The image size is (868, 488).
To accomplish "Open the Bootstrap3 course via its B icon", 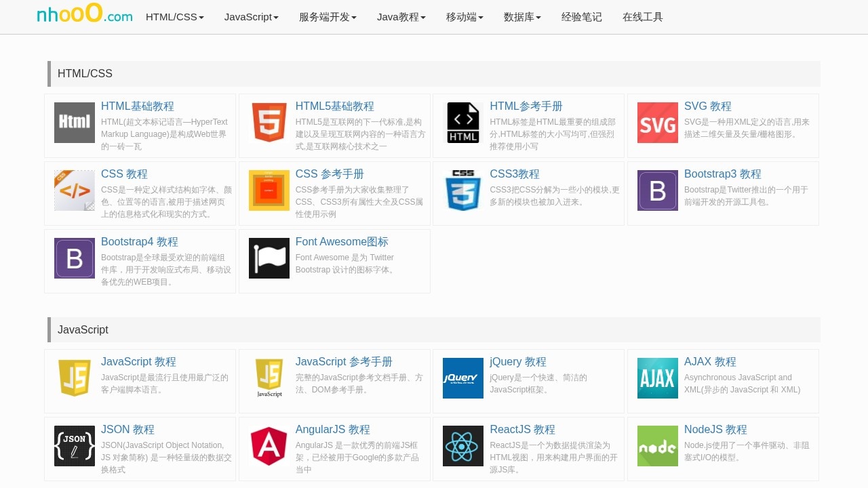I will click(x=657, y=190).
